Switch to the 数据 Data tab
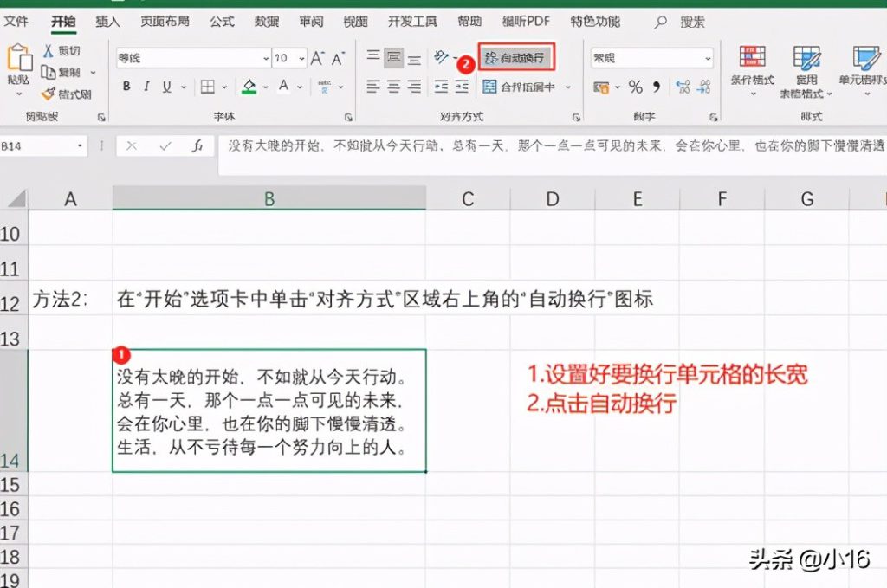This screenshot has width=887, height=588. [267, 22]
